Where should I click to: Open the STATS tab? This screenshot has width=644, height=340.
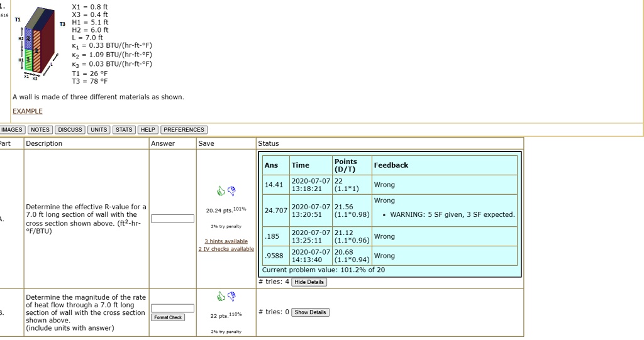(124, 130)
